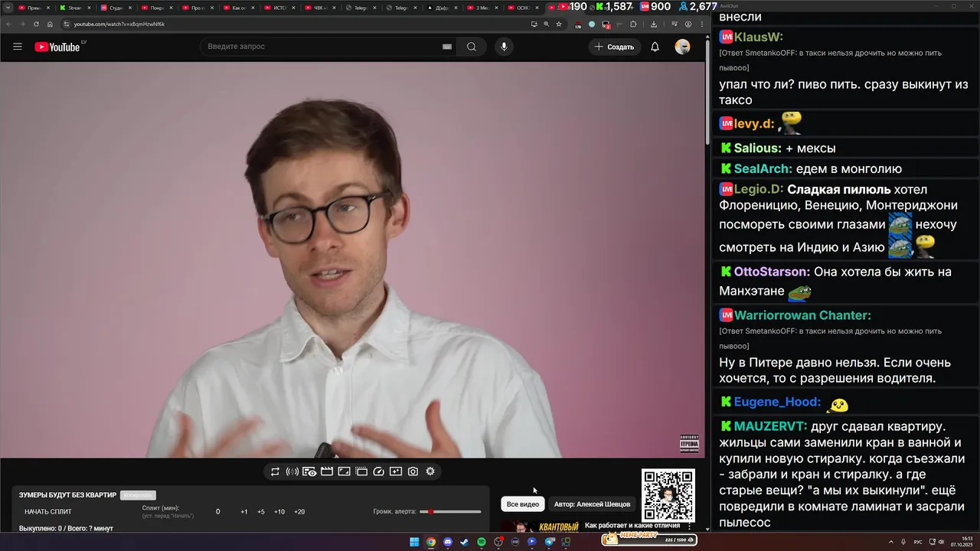Toggle the loop video icon
Image resolution: width=980 pixels, height=551 pixels.
tap(275, 471)
